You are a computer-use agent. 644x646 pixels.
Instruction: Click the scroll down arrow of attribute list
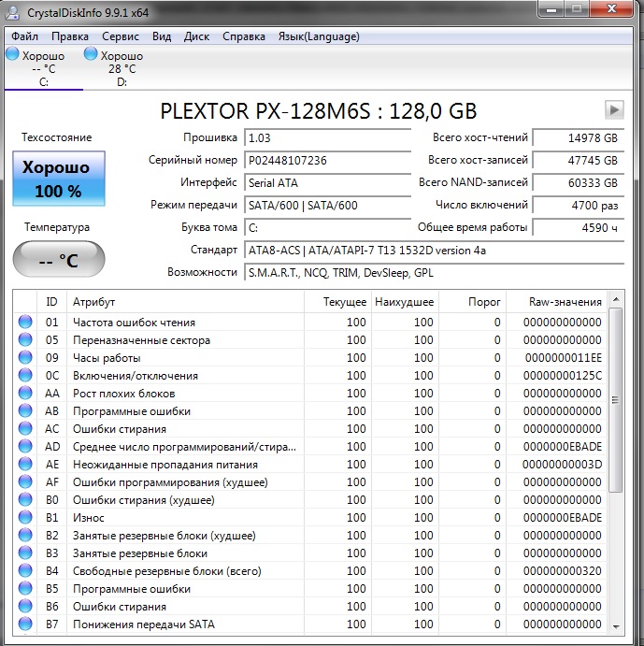(x=616, y=626)
